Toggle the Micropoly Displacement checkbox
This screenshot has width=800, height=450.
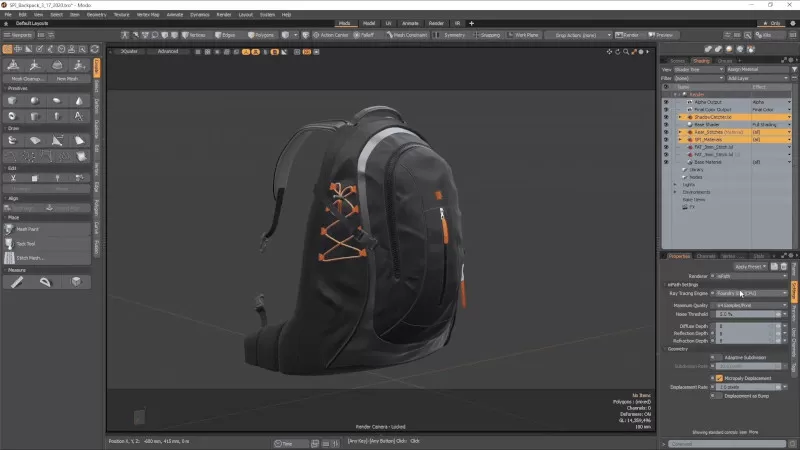tap(719, 378)
